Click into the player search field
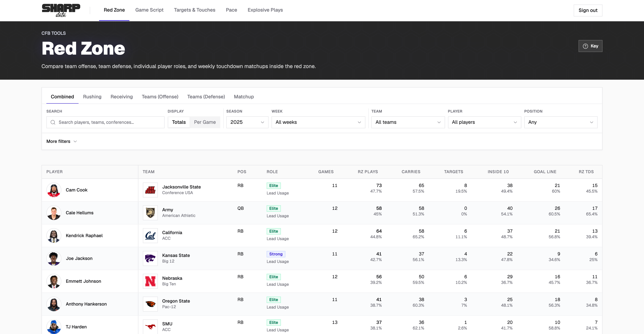Image resolution: width=644 pixels, height=334 pixels. tap(105, 122)
